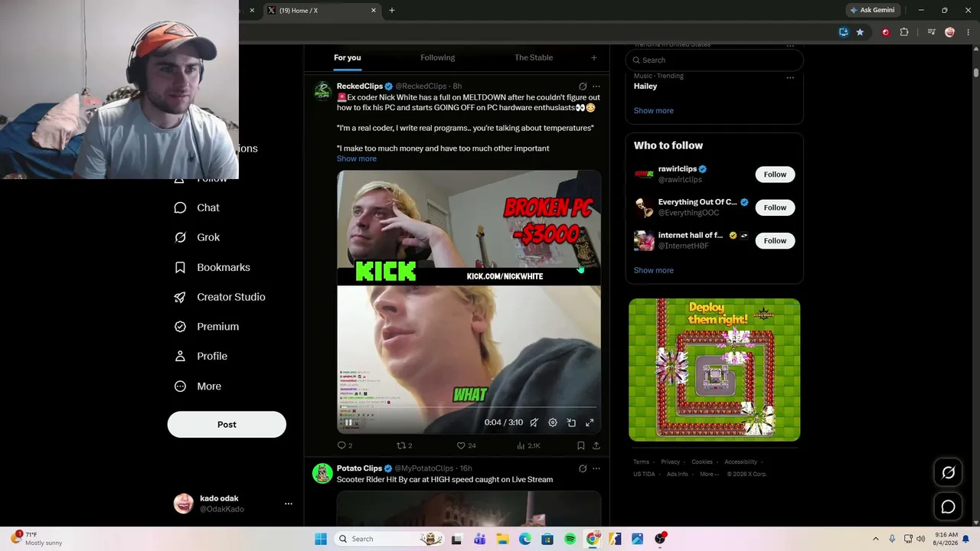
Task: Open the Chrome extensions puzzle icon
Action: click(904, 32)
